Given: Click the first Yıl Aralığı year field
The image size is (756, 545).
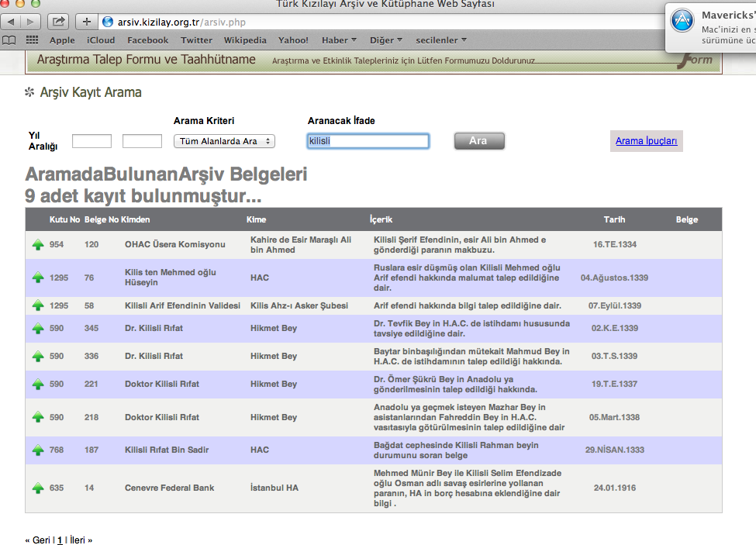Looking at the screenshot, I should [91, 141].
